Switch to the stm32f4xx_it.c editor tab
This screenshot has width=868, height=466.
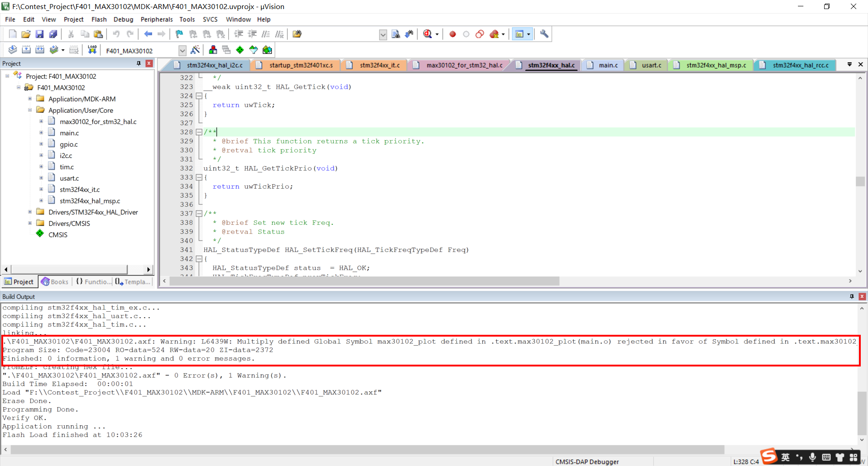374,65
